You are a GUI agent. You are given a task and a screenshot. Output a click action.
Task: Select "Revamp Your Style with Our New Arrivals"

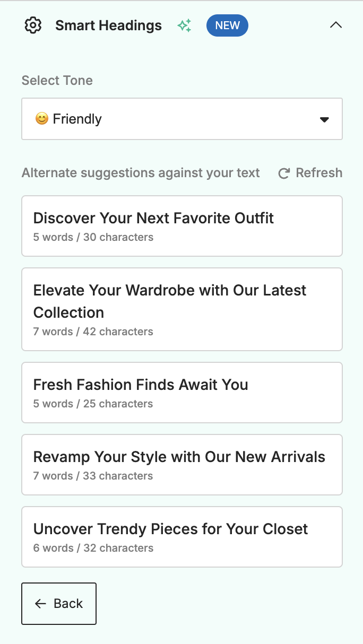coord(181,465)
